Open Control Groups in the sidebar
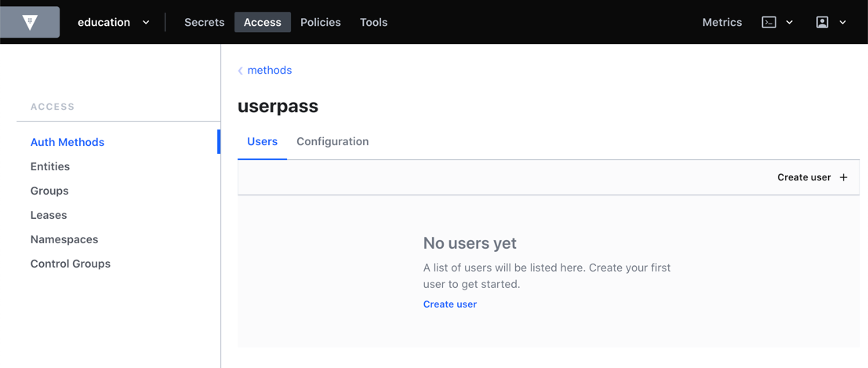The image size is (868, 368). [x=71, y=264]
